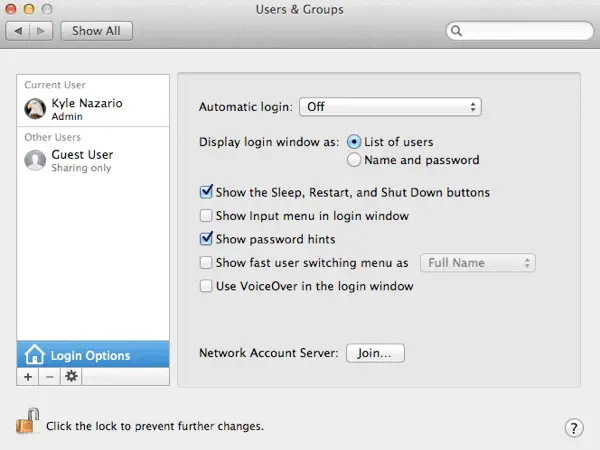
Task: Click the Join... button
Action: pyautogui.click(x=375, y=353)
